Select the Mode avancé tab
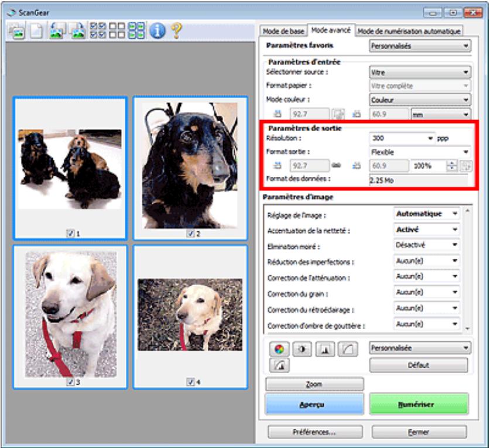This screenshot has width=490, height=448. click(x=331, y=30)
